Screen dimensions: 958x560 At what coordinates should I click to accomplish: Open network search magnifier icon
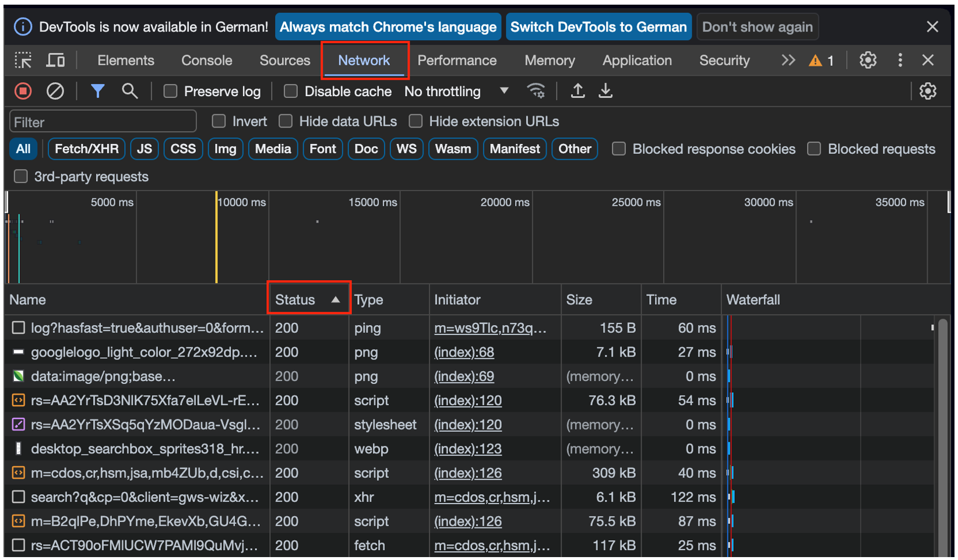129,91
